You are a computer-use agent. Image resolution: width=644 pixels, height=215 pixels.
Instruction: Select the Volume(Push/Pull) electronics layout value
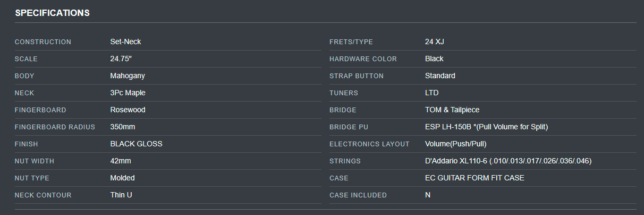[455, 144]
